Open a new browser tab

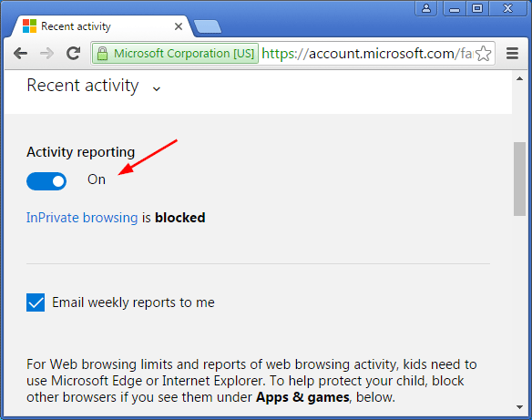208,26
